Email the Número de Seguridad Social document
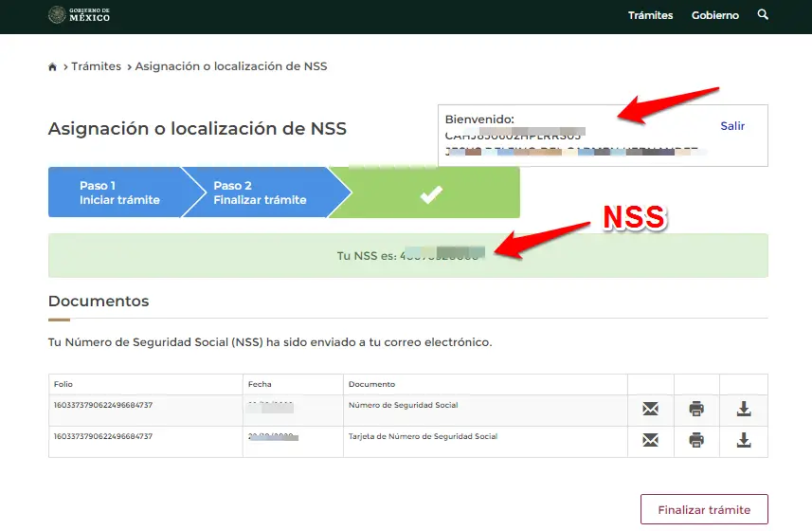 click(x=650, y=409)
